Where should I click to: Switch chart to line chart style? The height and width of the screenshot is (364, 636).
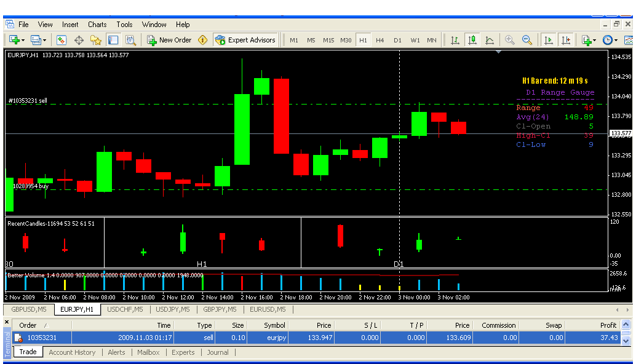coord(490,40)
